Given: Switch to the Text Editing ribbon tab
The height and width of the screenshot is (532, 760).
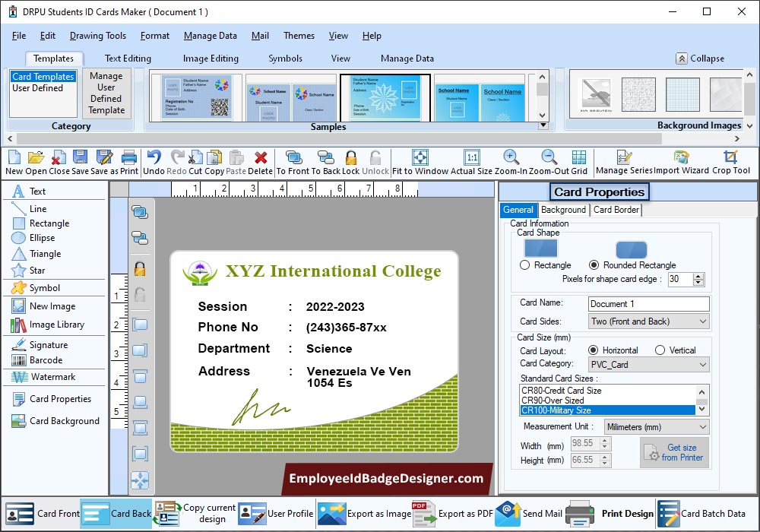Looking at the screenshot, I should (128, 59).
